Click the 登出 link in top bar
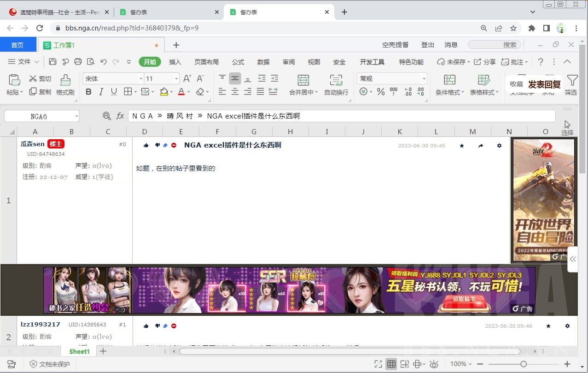 (427, 45)
